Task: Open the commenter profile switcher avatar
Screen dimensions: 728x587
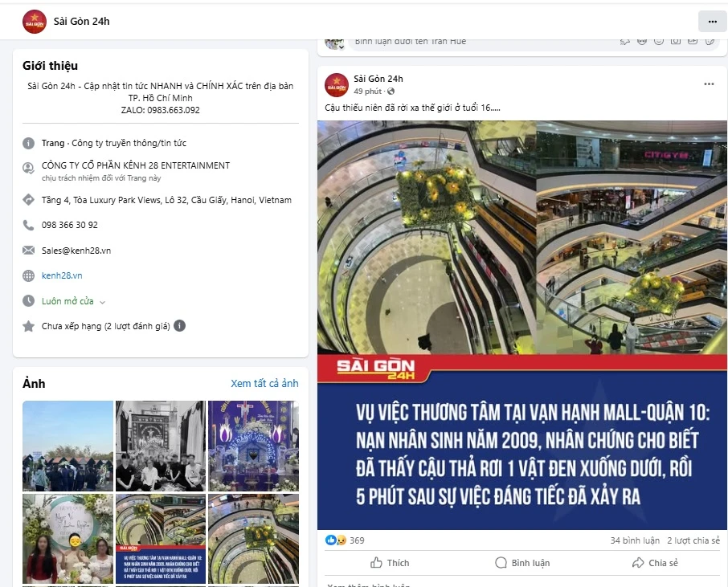Action: pos(334,43)
